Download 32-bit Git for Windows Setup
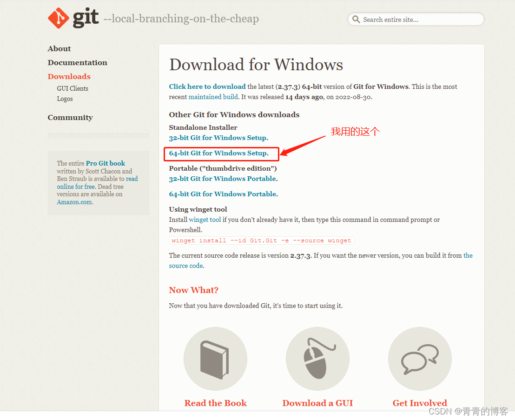 (218, 138)
